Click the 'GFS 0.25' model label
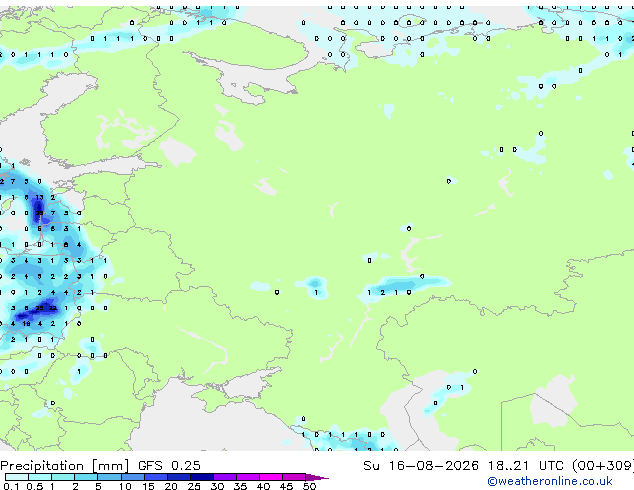The width and height of the screenshot is (634, 490). coord(169,466)
